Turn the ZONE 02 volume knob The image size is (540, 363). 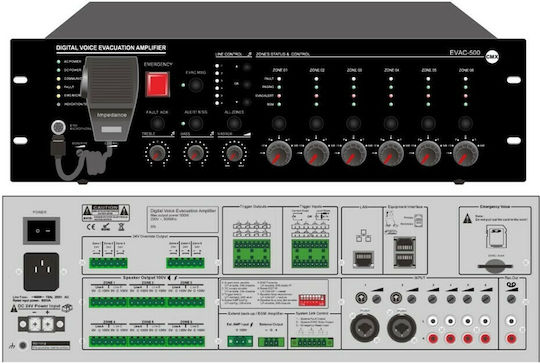[x=316, y=153]
